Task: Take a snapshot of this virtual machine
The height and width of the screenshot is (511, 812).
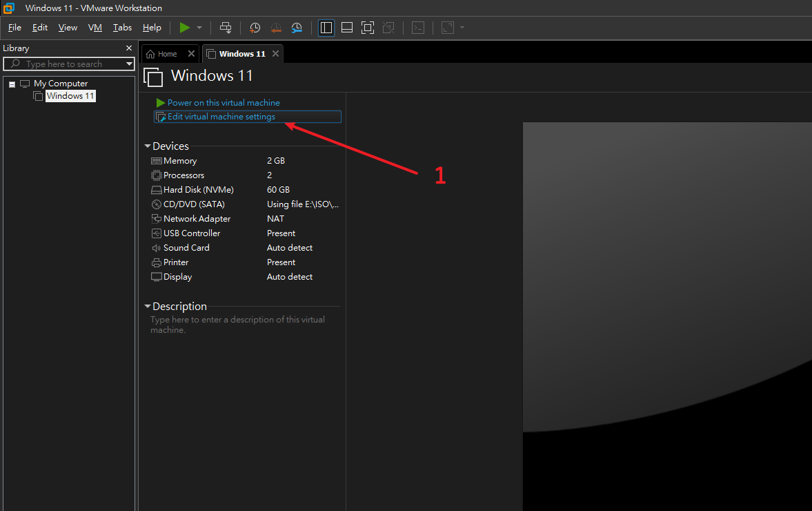Action: coord(255,28)
